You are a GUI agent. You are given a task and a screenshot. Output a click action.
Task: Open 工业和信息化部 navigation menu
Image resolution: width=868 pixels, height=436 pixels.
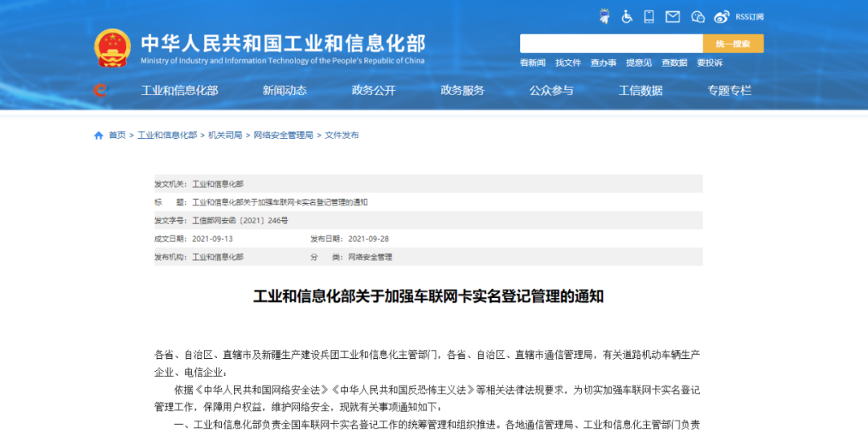tap(179, 90)
